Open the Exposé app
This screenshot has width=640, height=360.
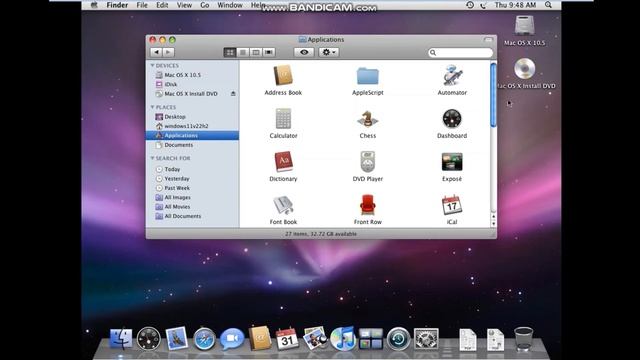452,162
